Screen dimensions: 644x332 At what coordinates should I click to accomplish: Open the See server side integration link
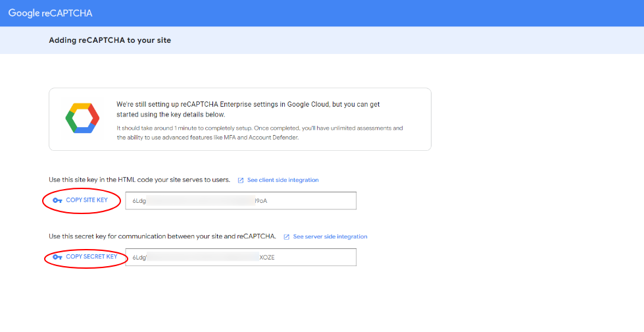pos(330,236)
